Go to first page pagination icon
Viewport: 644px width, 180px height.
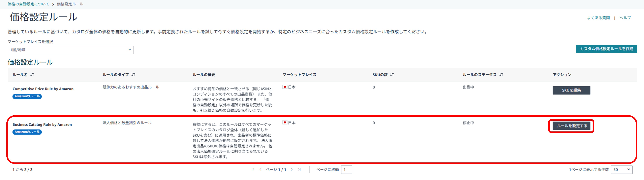click(253, 169)
